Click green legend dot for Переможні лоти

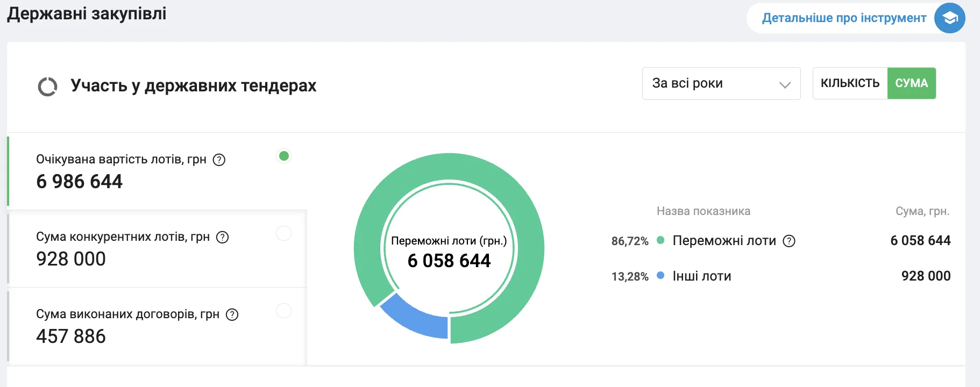click(x=661, y=240)
